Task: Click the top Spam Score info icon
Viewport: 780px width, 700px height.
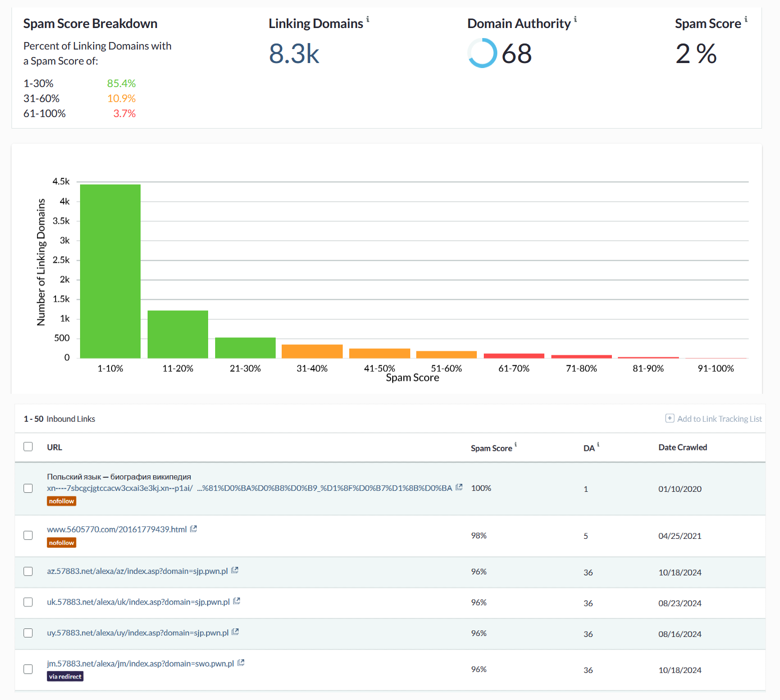Action: point(746,19)
